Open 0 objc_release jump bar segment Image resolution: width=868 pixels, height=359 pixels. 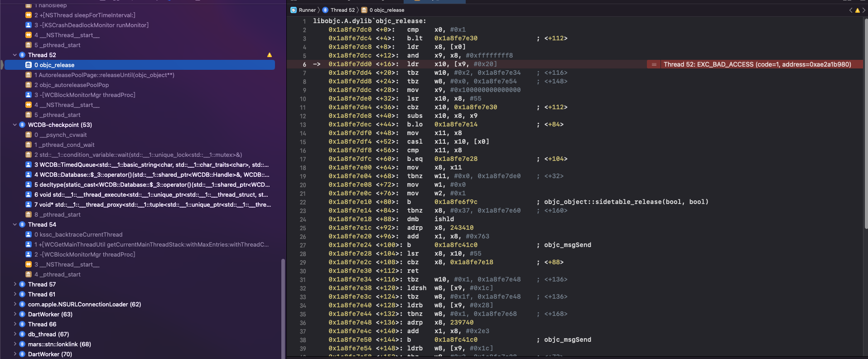(x=387, y=10)
